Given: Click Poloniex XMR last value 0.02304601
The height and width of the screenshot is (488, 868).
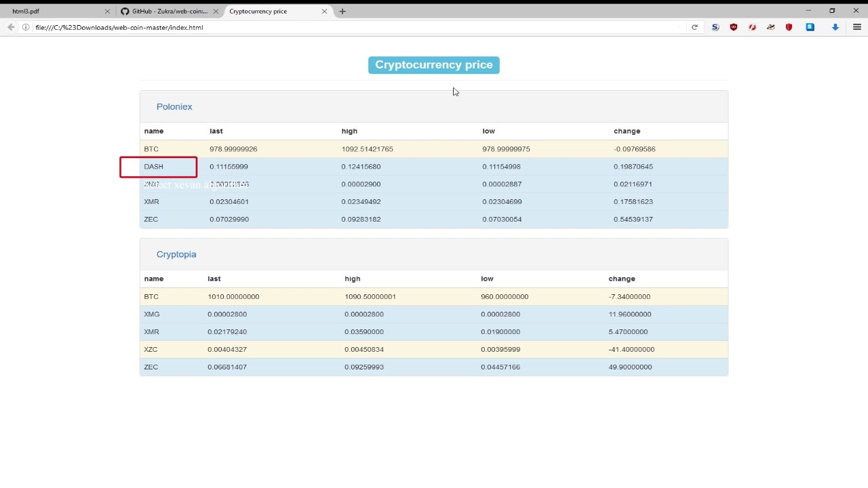Looking at the screenshot, I should click(x=229, y=202).
